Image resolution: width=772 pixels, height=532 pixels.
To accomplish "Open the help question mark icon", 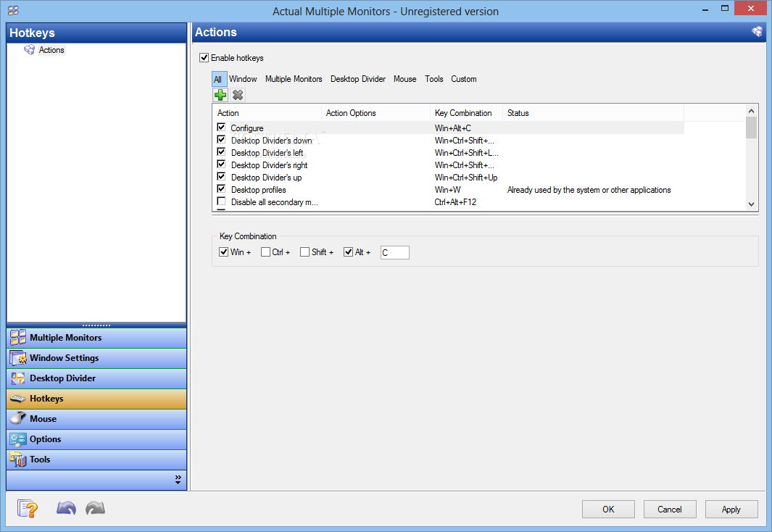I will click(27, 508).
